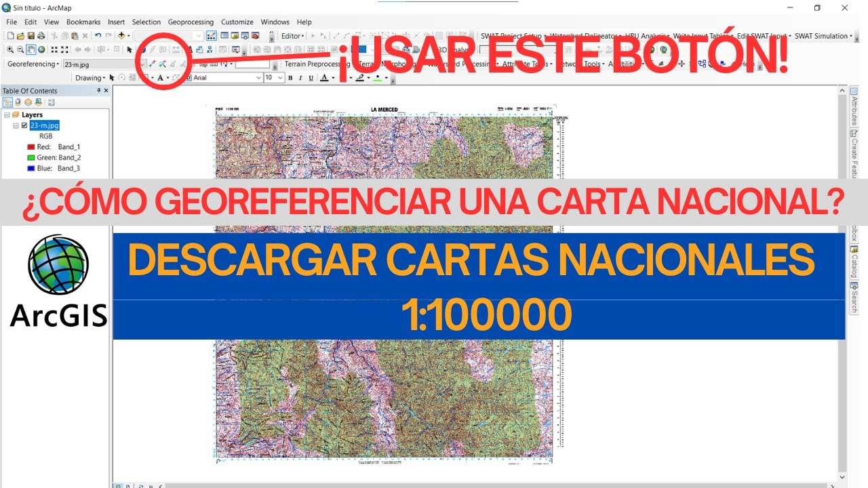Click the Red Band_1 color swatch

click(x=31, y=147)
